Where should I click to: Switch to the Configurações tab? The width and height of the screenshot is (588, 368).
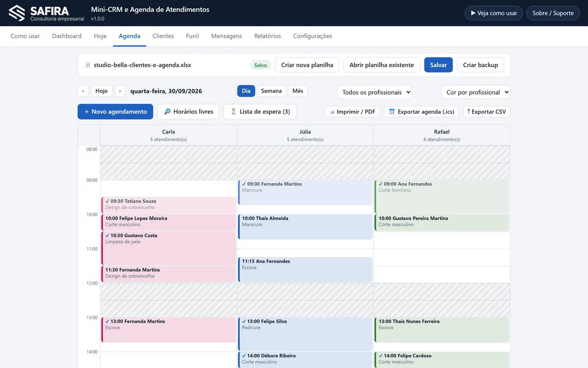point(313,36)
